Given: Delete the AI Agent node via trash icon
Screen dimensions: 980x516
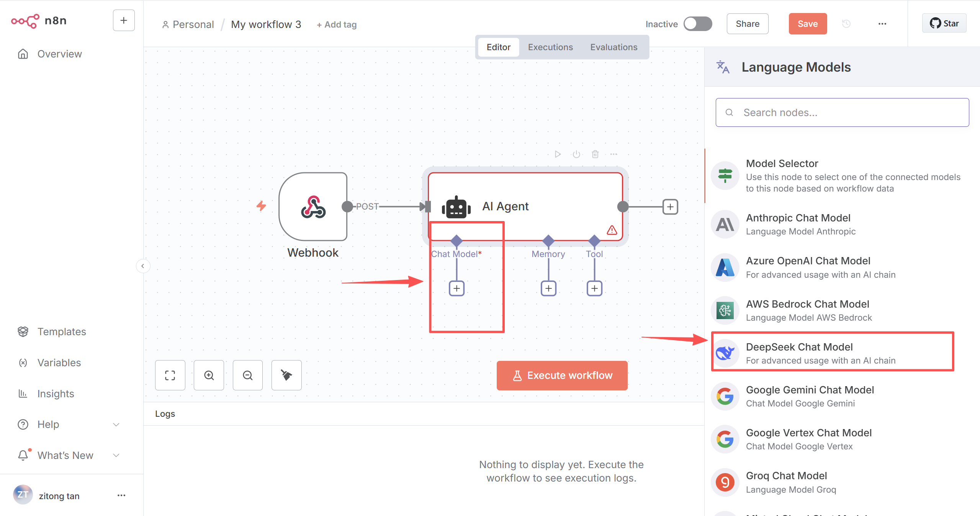Looking at the screenshot, I should pos(595,154).
